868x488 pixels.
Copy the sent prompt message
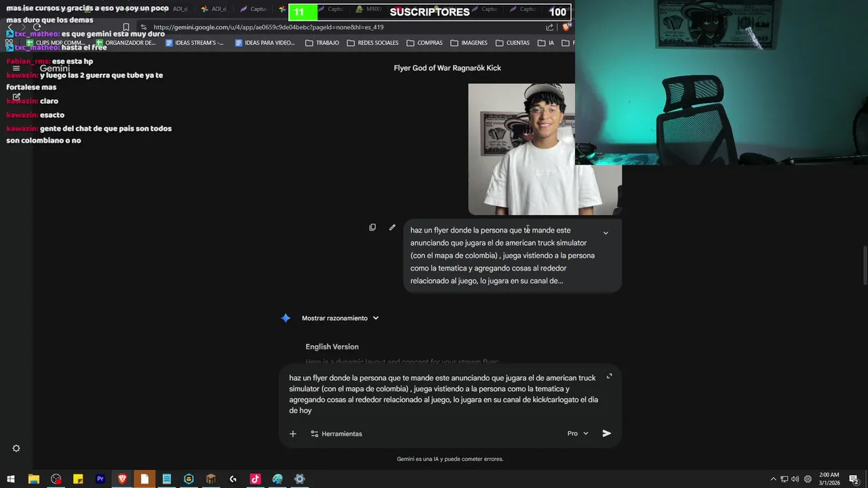(x=372, y=228)
